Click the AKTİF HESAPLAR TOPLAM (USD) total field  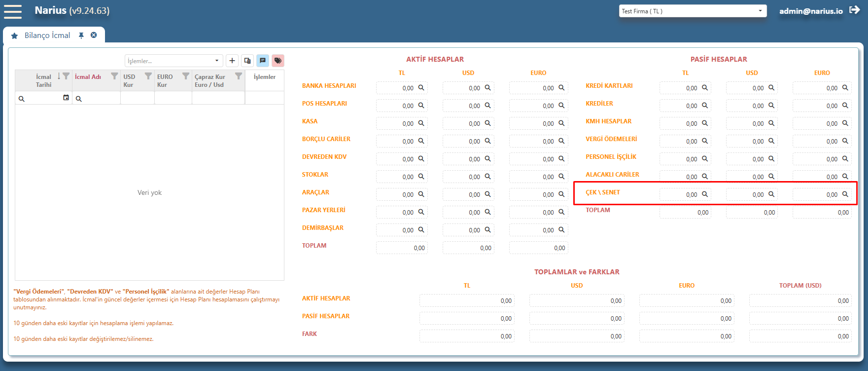800,301
